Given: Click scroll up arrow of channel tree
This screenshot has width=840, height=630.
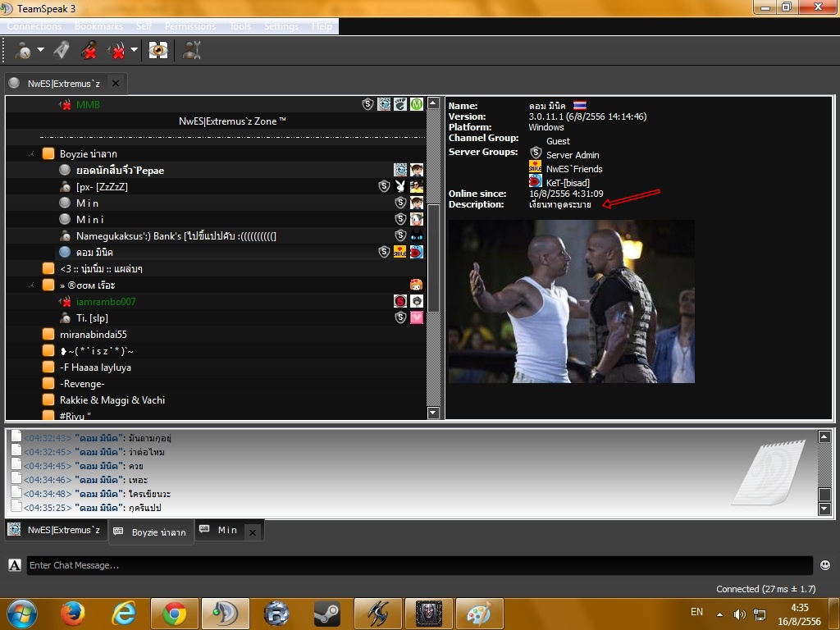Looking at the screenshot, I should [433, 103].
